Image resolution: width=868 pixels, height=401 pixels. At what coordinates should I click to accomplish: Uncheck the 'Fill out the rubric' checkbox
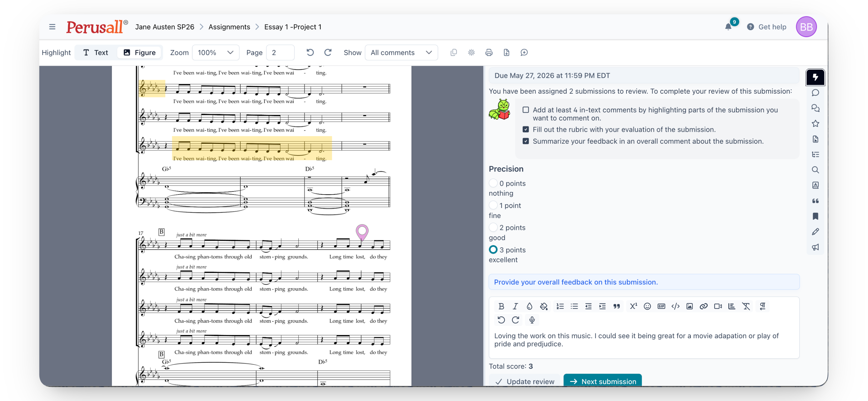pyautogui.click(x=526, y=129)
